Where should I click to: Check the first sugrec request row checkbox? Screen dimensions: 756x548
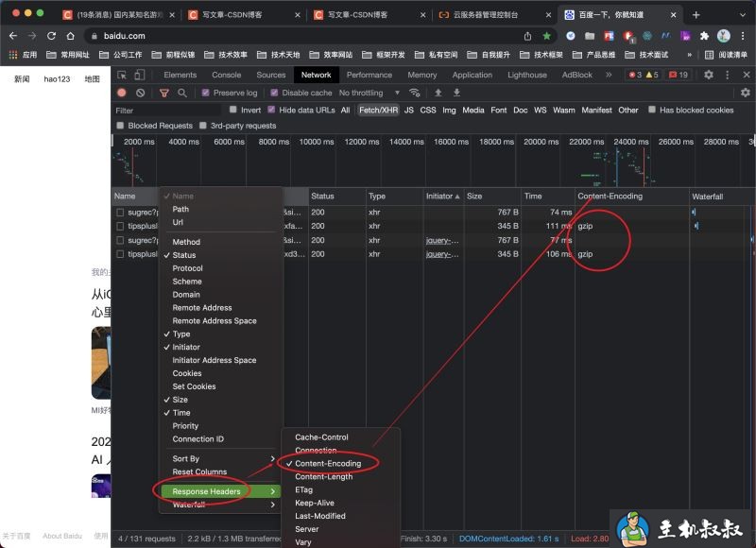[120, 212]
